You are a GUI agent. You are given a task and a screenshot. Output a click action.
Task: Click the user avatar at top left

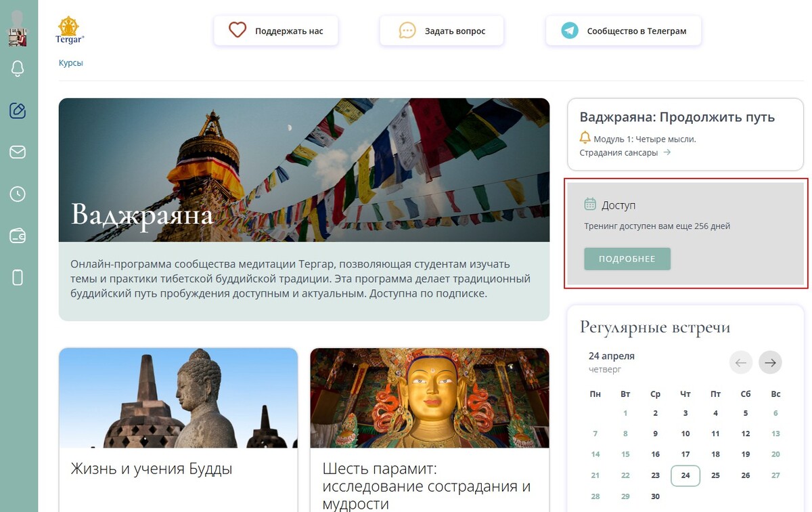18,29
